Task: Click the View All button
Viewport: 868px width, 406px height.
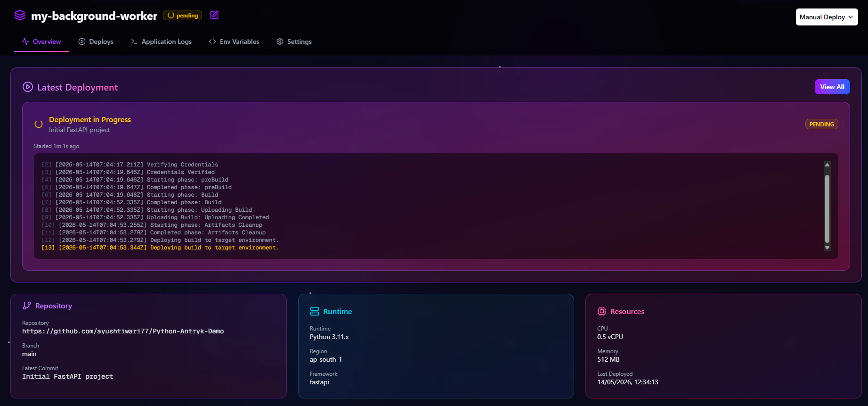Action: [832, 87]
